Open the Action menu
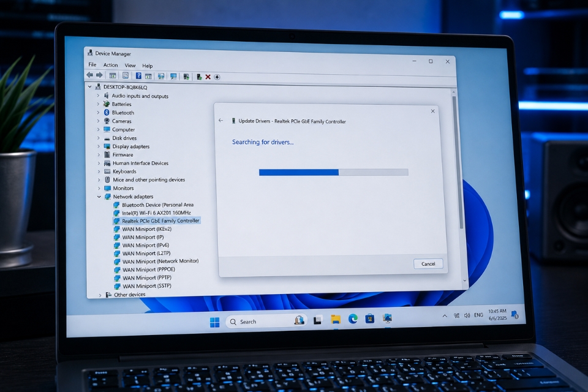Screen dimensions: 588x392 click(110, 65)
